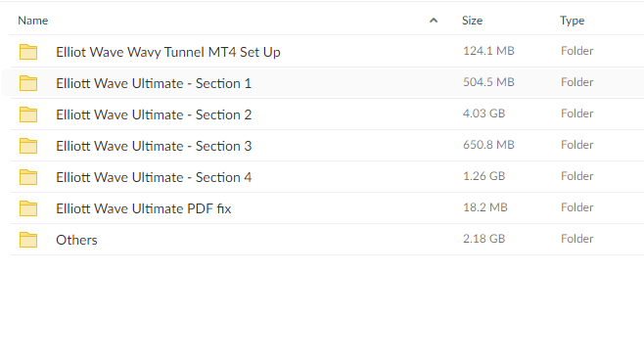Sort the list by Name header

tap(33, 21)
